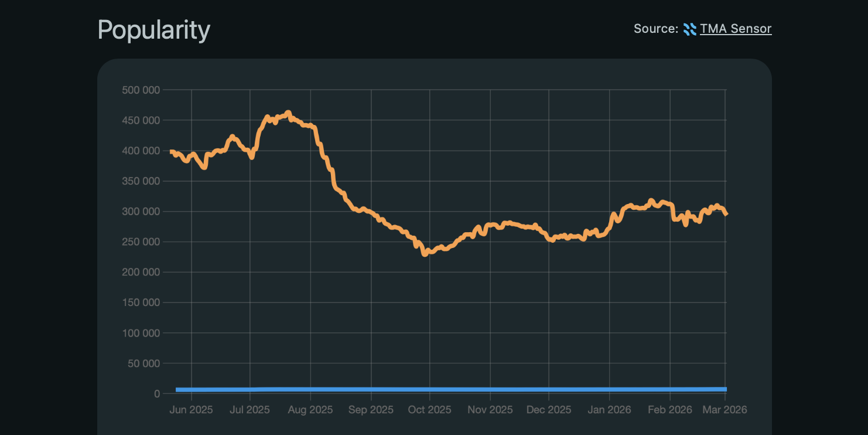The height and width of the screenshot is (435, 868).
Task: Click the "Jan 2026" x-axis label
Action: click(609, 410)
